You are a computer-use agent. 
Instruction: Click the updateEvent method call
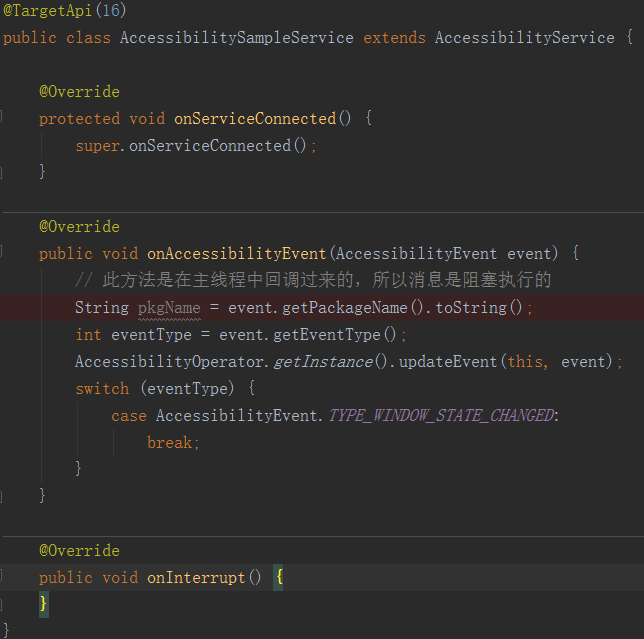[448, 362]
